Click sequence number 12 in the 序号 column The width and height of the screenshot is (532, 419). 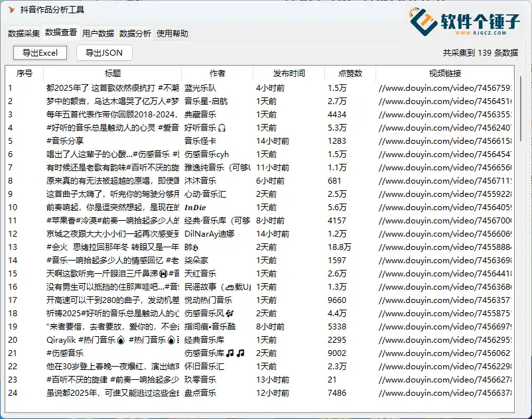point(13,234)
